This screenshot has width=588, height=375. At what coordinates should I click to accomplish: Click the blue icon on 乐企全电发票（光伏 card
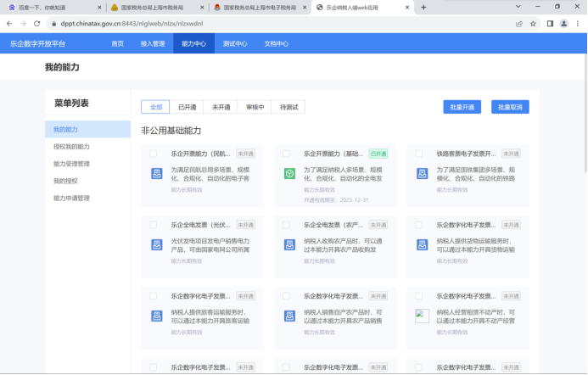156,244
